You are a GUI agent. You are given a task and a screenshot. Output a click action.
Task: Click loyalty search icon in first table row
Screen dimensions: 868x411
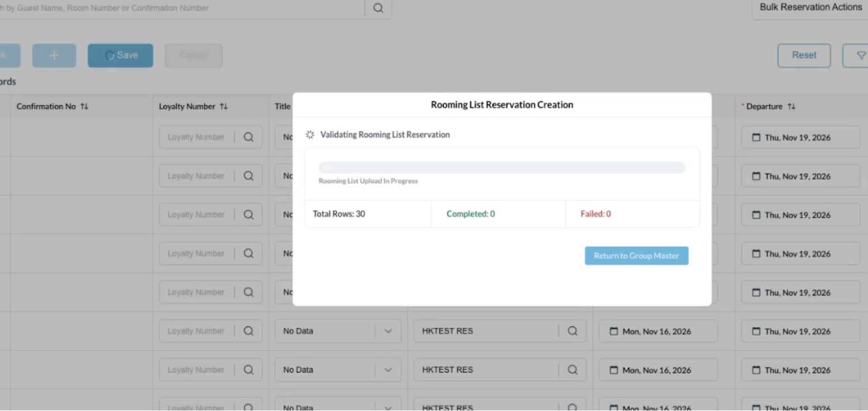click(x=249, y=137)
